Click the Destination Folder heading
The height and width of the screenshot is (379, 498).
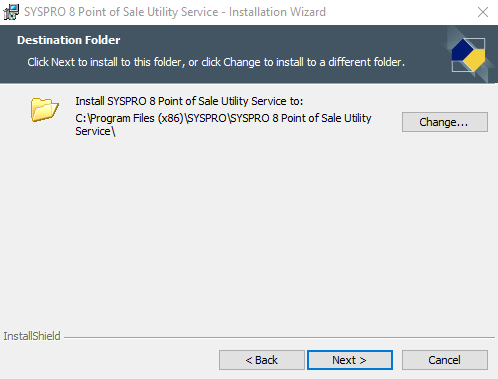(x=69, y=40)
